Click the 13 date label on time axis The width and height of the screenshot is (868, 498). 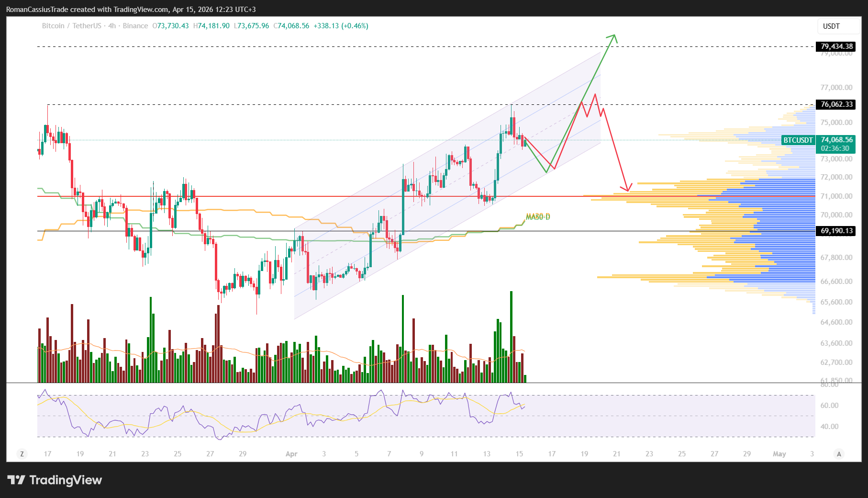487,454
